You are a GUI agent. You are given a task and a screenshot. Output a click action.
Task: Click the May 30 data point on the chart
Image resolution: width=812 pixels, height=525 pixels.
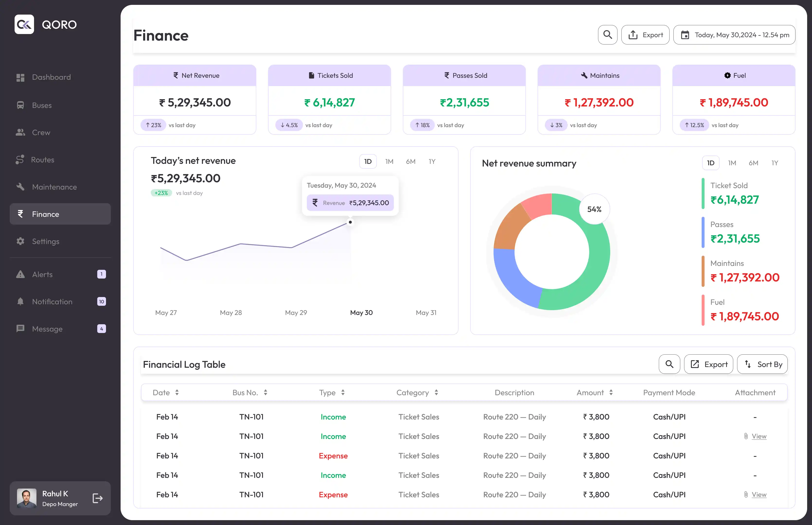coord(350,222)
